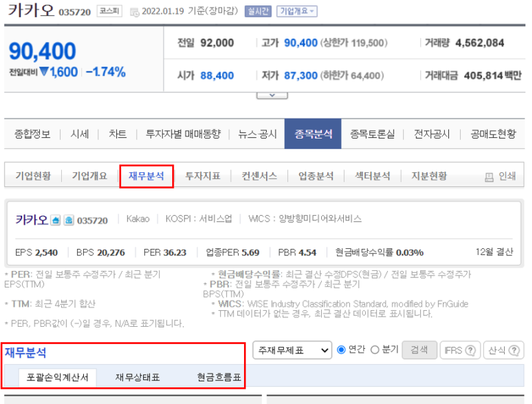
Task: Click the 거래량 4,562,084 value
Action: (x=479, y=43)
